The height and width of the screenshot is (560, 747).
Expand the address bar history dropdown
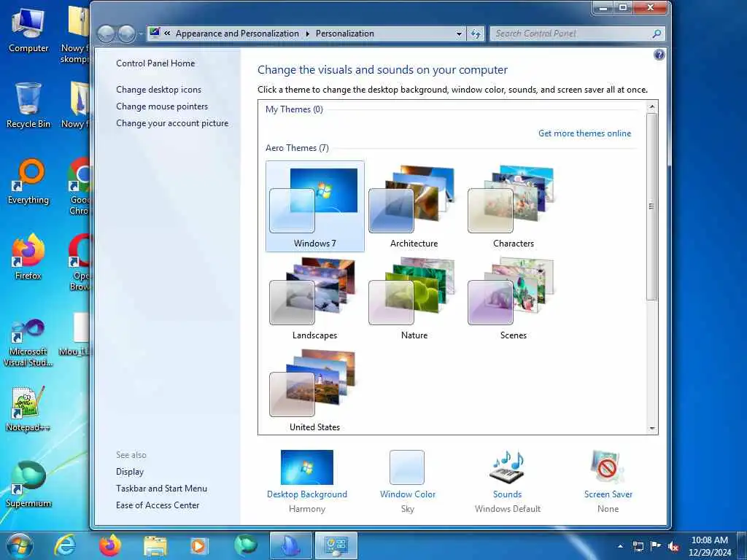(x=460, y=34)
